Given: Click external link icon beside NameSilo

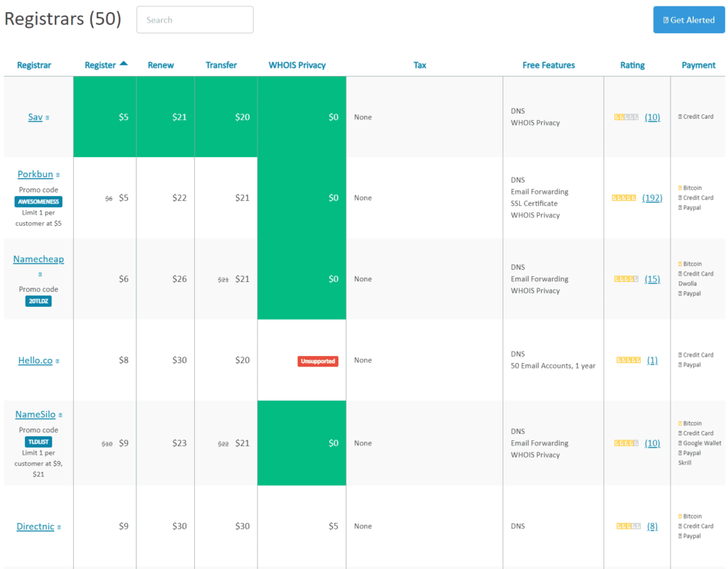Looking at the screenshot, I should (60, 415).
